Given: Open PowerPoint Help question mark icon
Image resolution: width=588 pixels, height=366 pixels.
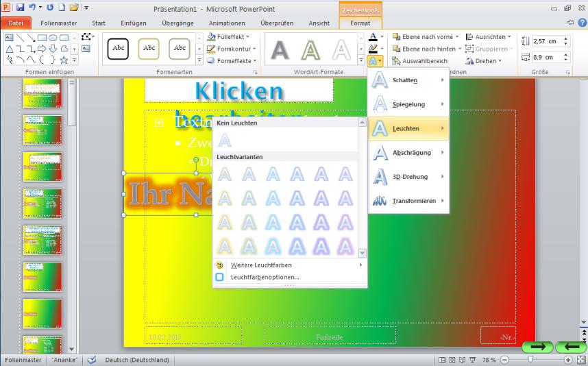Looking at the screenshot, I should [581, 23].
